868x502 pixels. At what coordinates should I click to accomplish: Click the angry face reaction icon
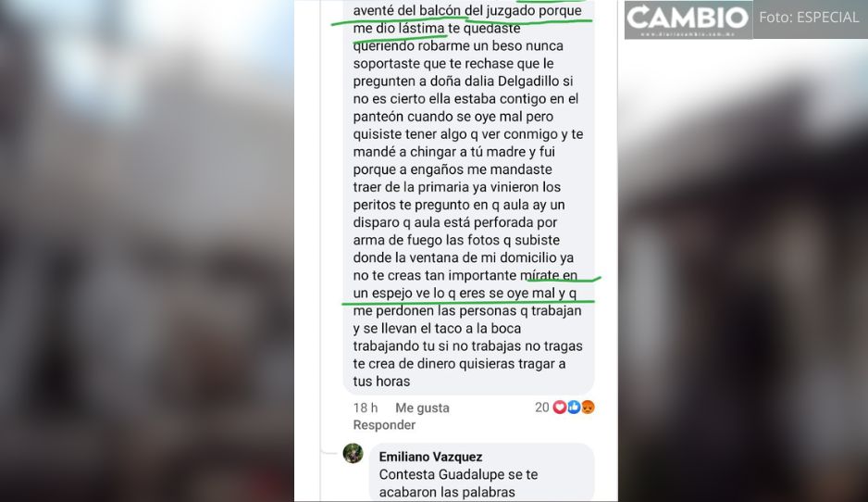[x=588, y=408]
